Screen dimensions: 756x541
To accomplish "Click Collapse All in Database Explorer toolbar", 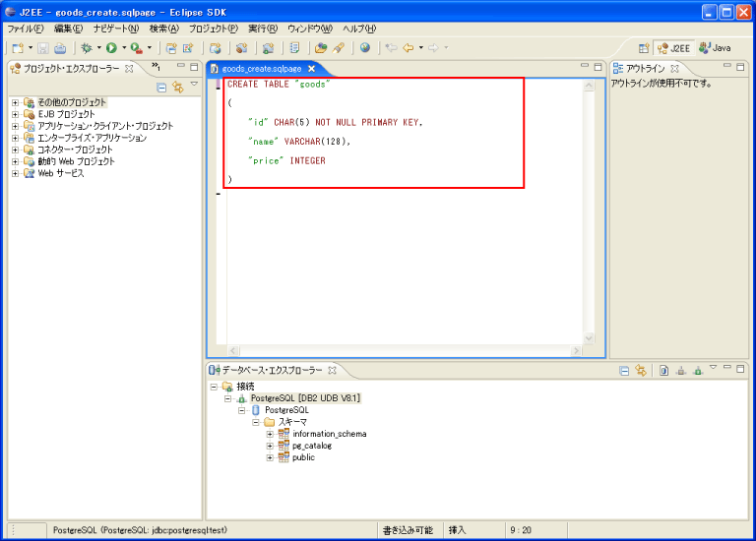I will 624,371.
